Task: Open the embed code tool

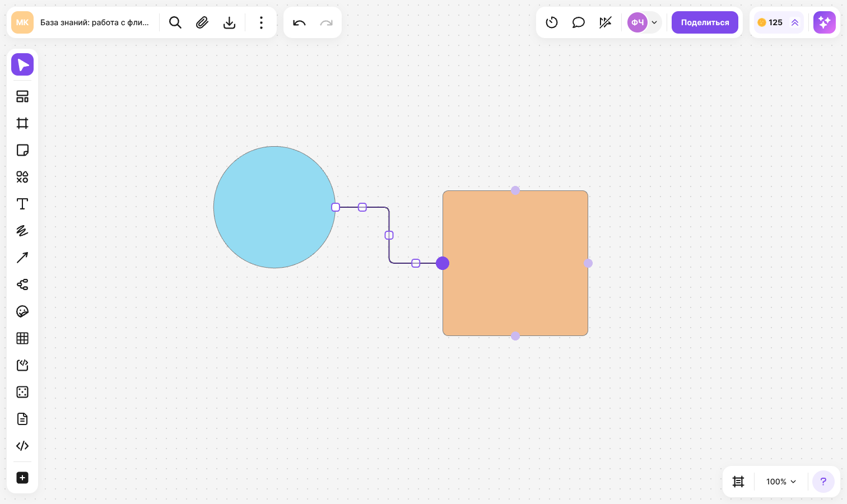Action: click(x=22, y=446)
